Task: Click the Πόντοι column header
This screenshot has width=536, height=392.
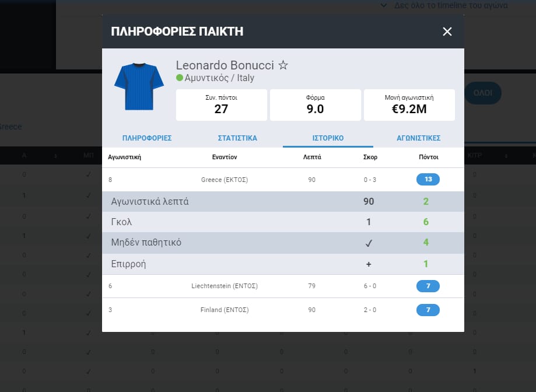Action: point(429,157)
